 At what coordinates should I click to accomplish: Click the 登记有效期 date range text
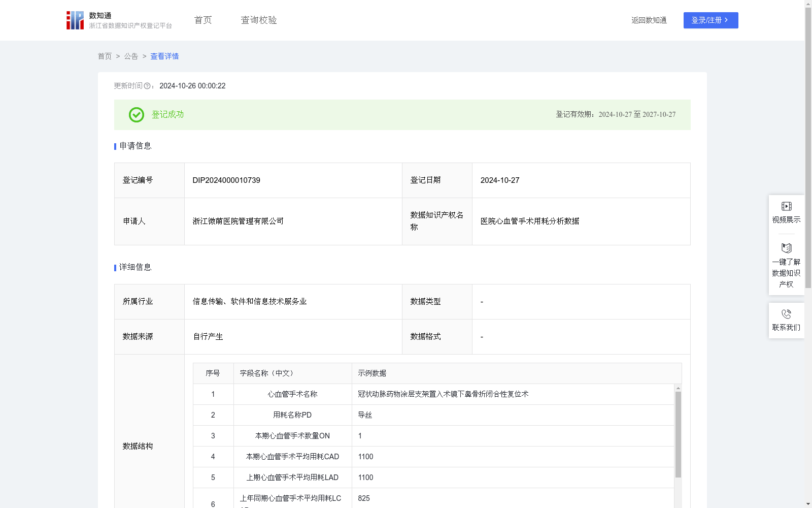point(616,115)
